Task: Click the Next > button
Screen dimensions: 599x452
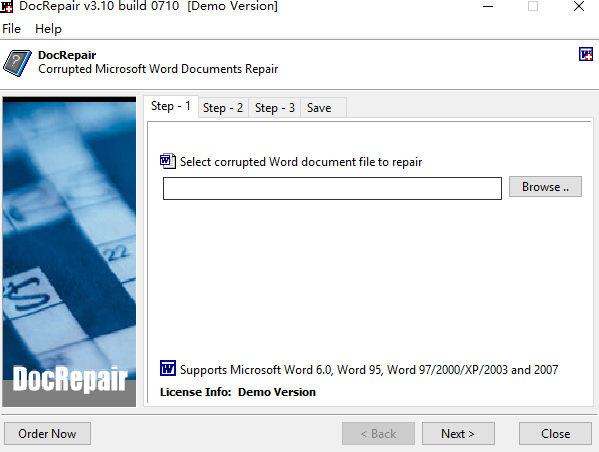Action: pos(458,434)
